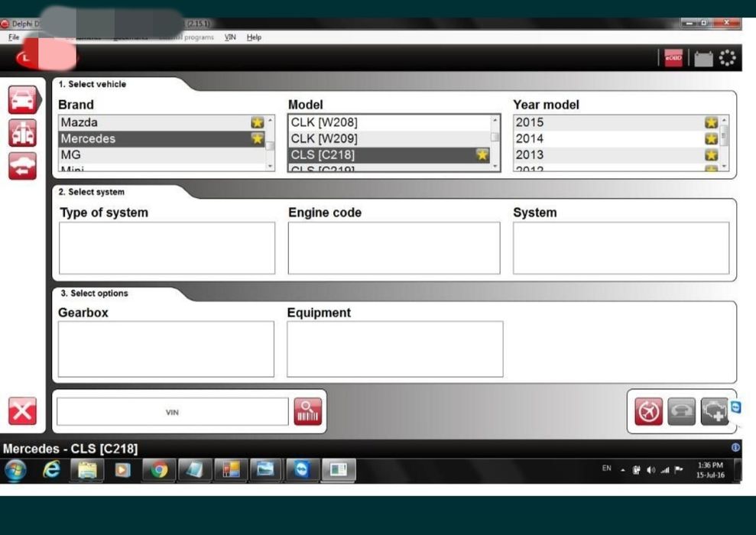The height and width of the screenshot is (535, 756).
Task: Select CLK [W208] in Model list
Action: click(x=389, y=122)
